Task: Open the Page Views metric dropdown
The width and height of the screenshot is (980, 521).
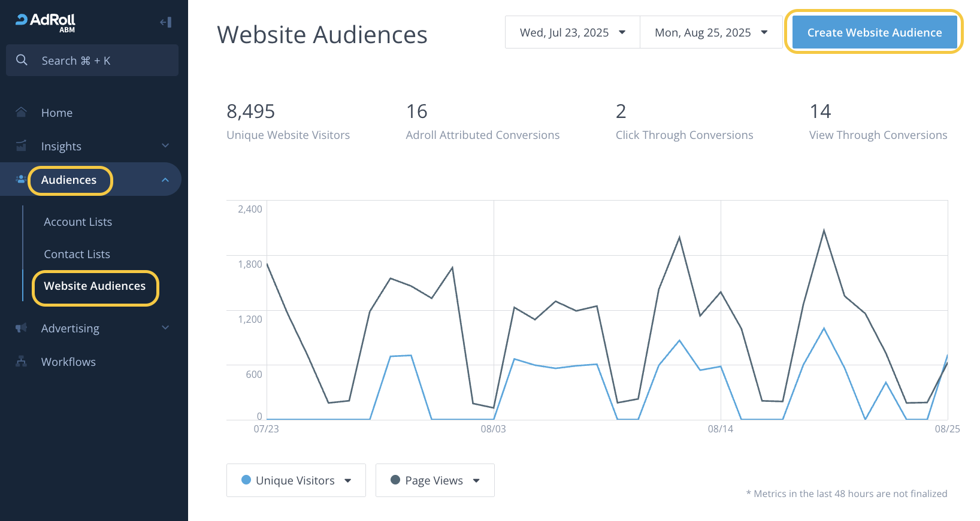Action: 435,480
